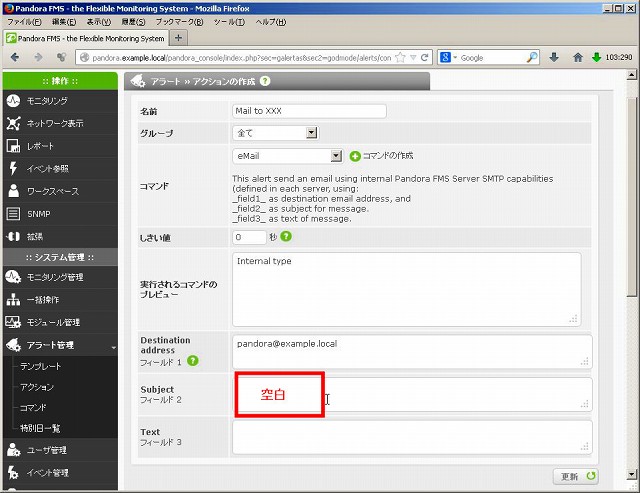Open the ユーザ管理 icon
640x493 pixels.
point(13,450)
